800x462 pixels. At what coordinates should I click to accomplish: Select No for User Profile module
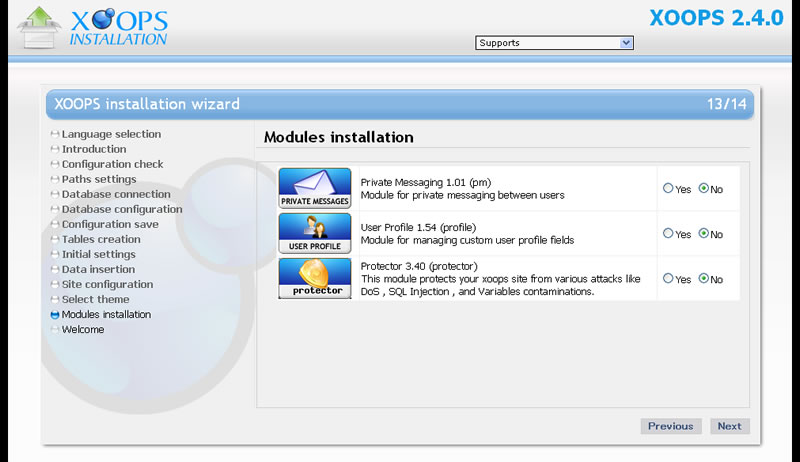point(704,233)
